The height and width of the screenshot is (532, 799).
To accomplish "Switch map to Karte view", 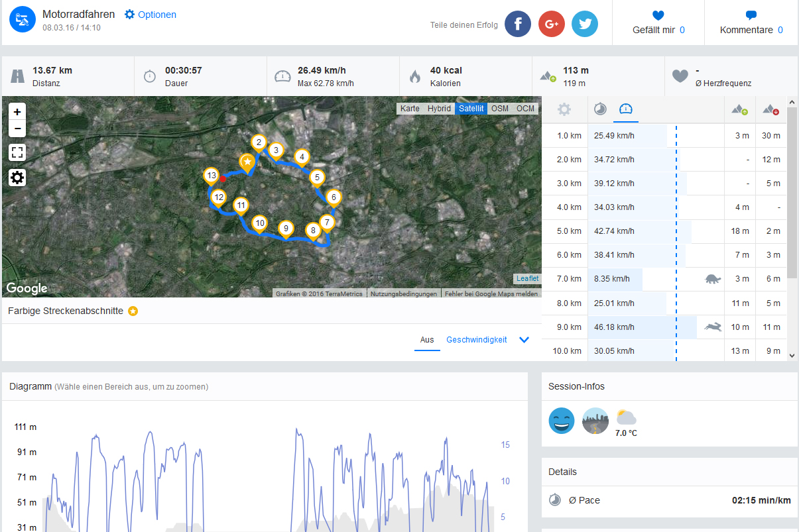I will [410, 109].
